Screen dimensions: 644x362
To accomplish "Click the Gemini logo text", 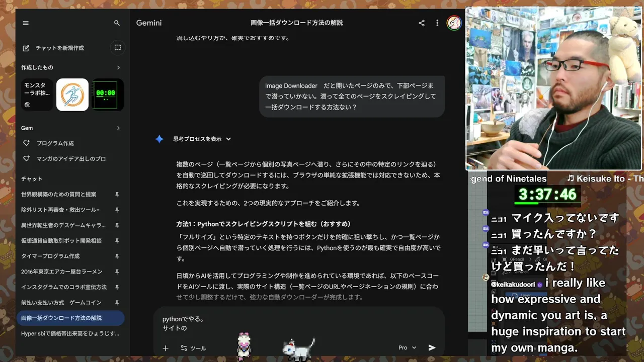I will [x=149, y=23].
